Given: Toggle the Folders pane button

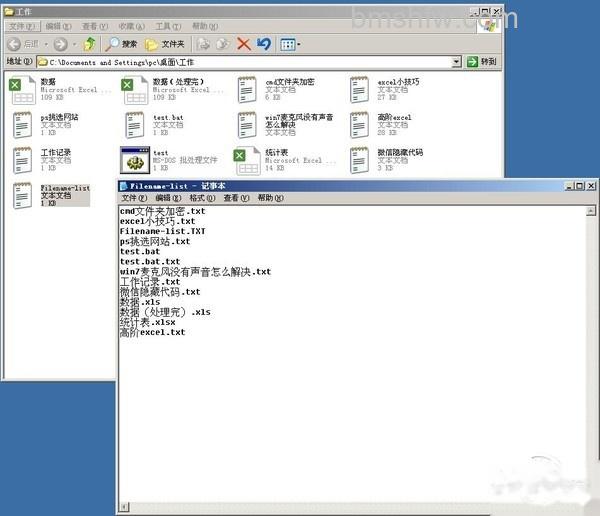Looking at the screenshot, I should coord(165,44).
